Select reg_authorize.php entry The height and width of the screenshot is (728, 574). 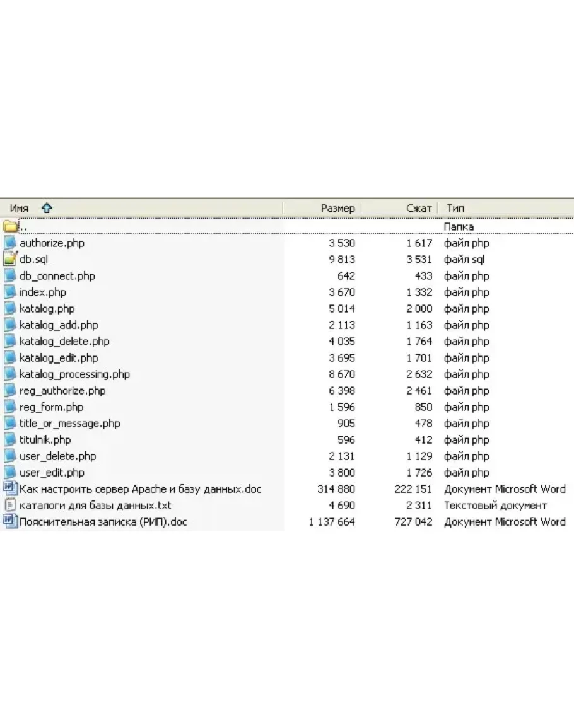point(62,390)
